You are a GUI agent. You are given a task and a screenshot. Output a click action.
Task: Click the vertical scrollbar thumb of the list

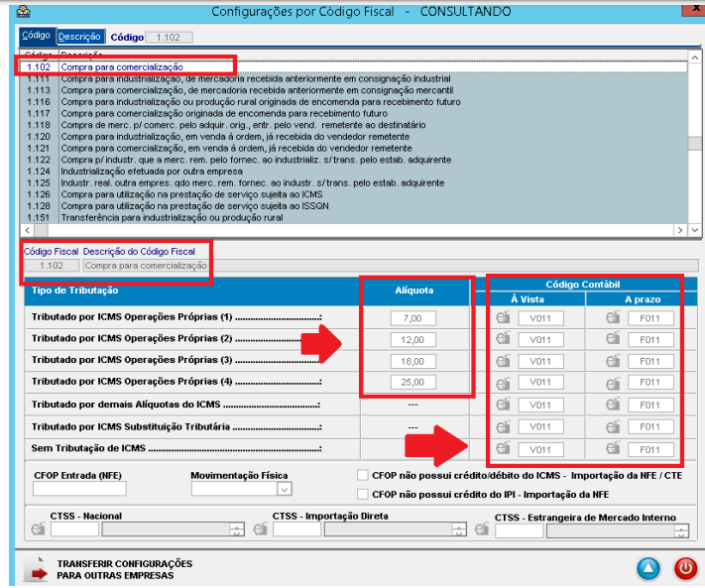[x=694, y=144]
